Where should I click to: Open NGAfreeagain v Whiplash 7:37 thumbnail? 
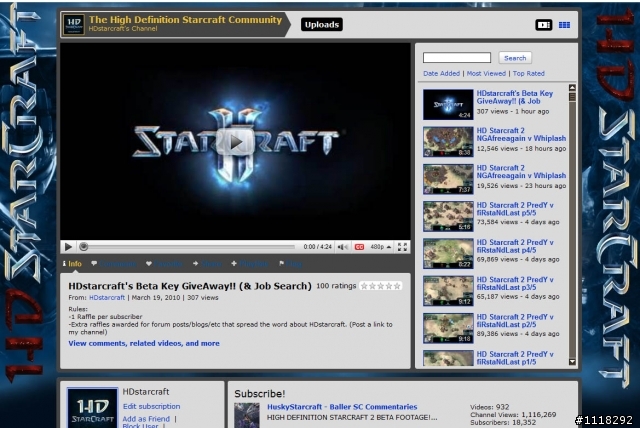coord(448,179)
